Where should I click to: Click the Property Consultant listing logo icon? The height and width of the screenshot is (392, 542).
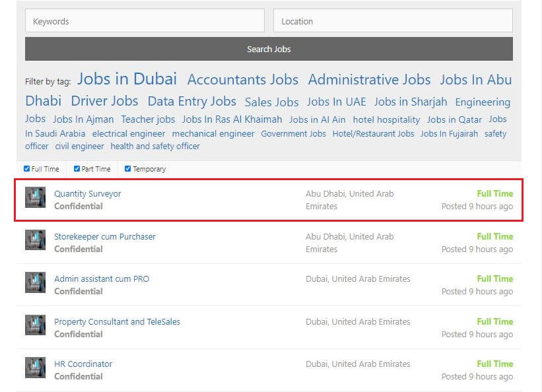coord(35,325)
